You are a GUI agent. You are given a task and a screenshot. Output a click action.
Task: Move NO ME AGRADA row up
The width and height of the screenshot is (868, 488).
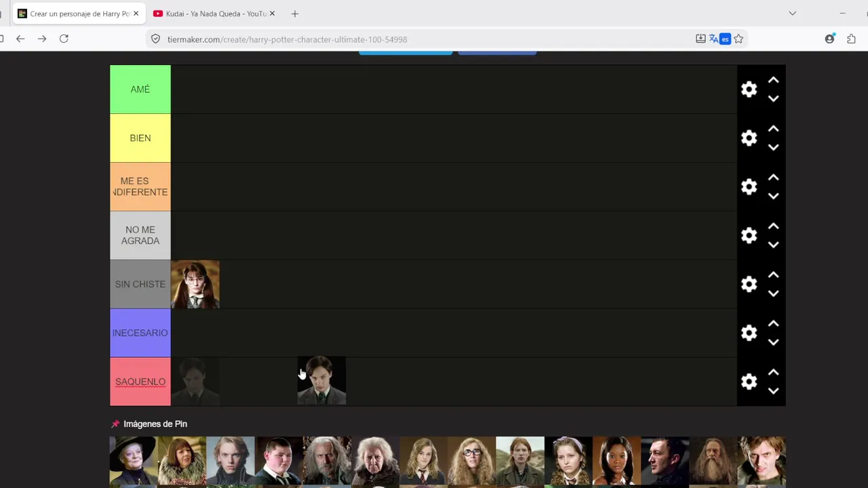click(773, 226)
